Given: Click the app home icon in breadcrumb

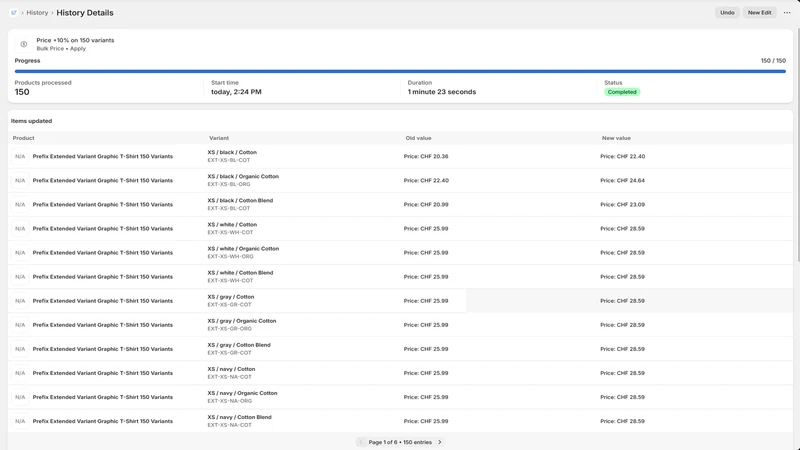Looking at the screenshot, I should pos(14,13).
